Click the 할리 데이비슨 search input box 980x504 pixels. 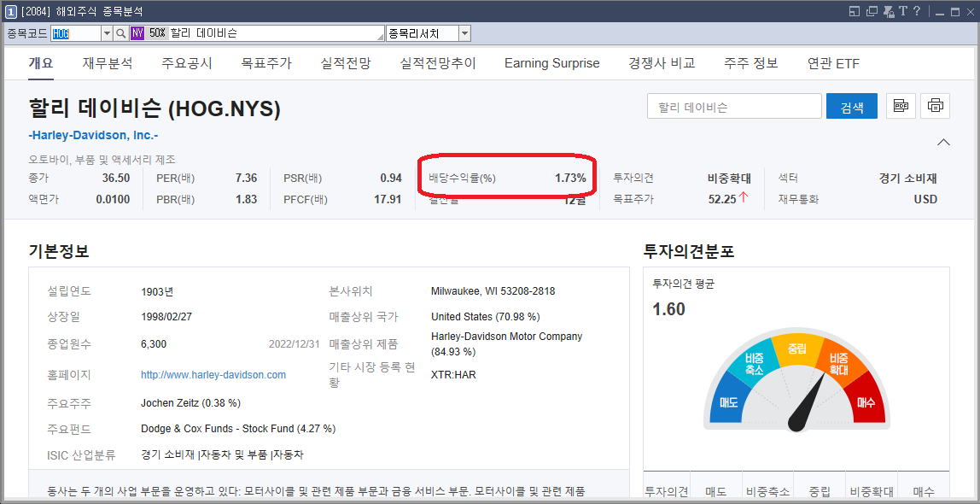734,106
